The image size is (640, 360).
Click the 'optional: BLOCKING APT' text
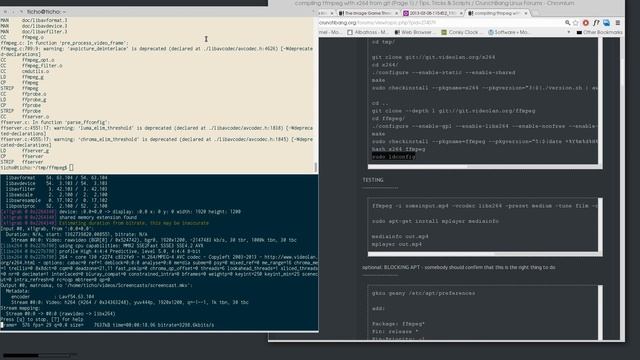[458, 267]
